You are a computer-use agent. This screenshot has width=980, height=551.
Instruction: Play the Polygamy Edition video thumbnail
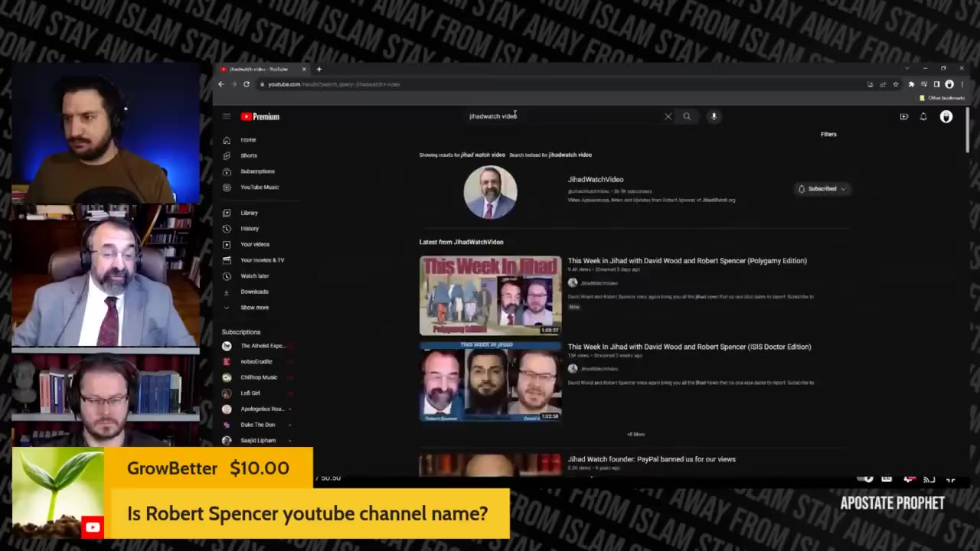[x=490, y=295]
